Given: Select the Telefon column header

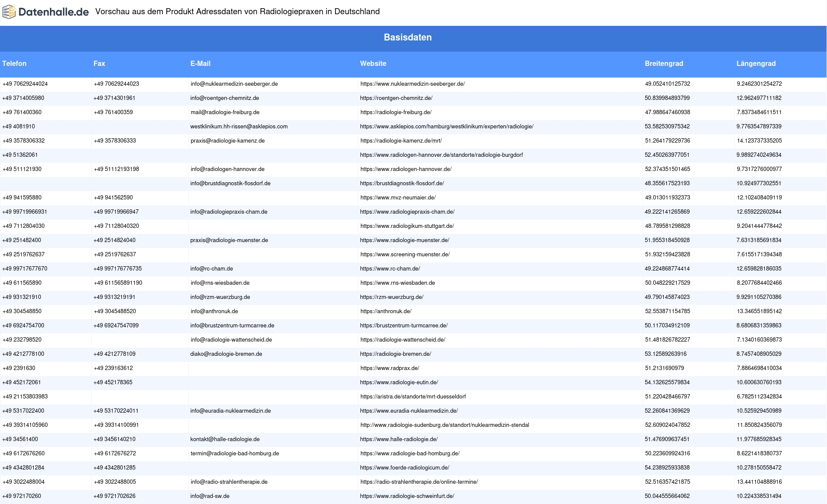Looking at the screenshot, I should [14, 64].
